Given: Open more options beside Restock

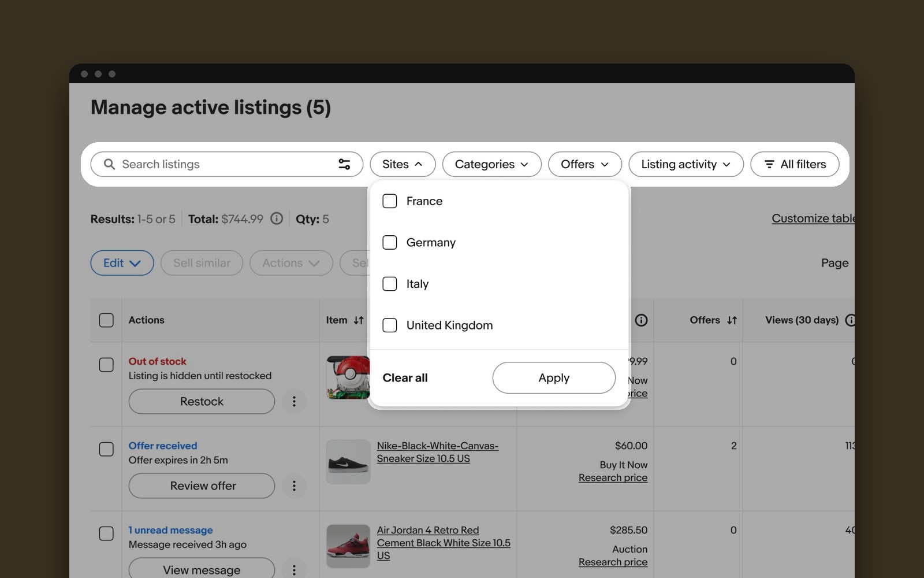Looking at the screenshot, I should coord(294,401).
